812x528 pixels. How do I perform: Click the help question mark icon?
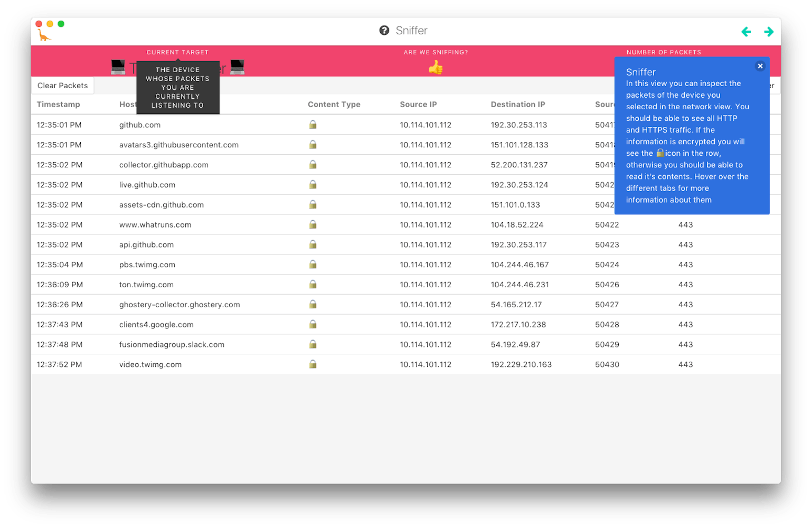[384, 31]
